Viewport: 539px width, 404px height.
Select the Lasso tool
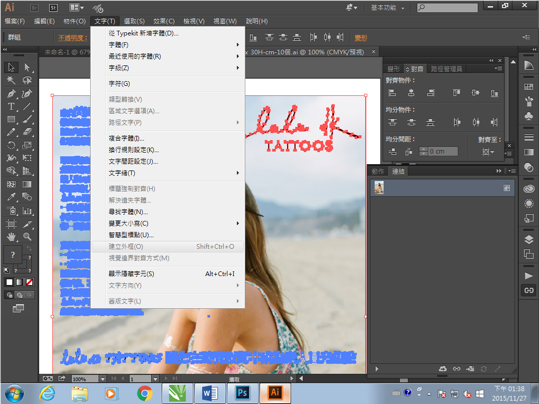tap(27, 80)
